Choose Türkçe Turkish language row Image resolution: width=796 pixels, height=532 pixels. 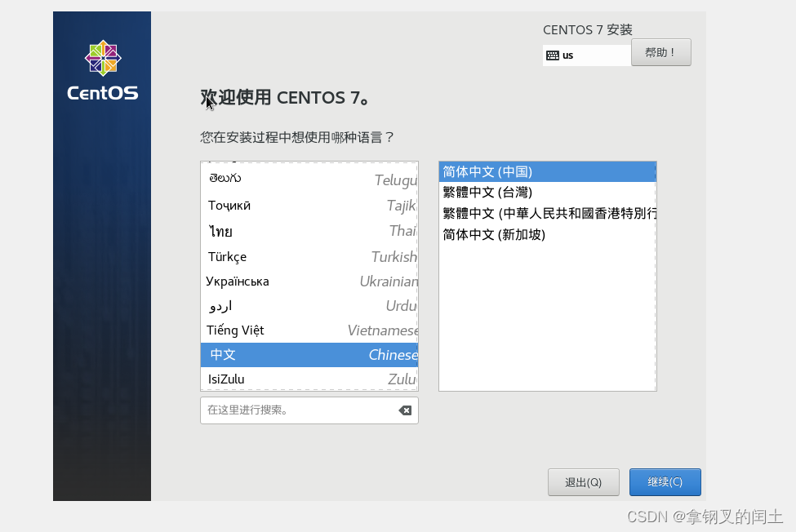(x=309, y=257)
